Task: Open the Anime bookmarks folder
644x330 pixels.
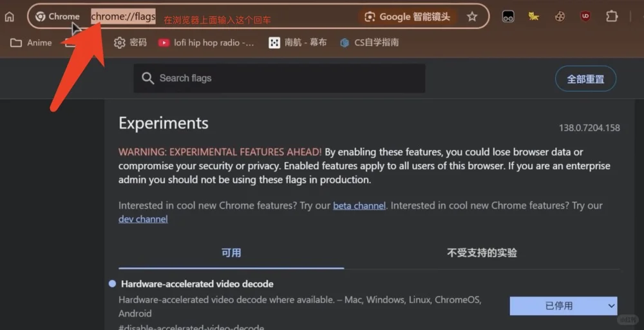Action: [31, 42]
